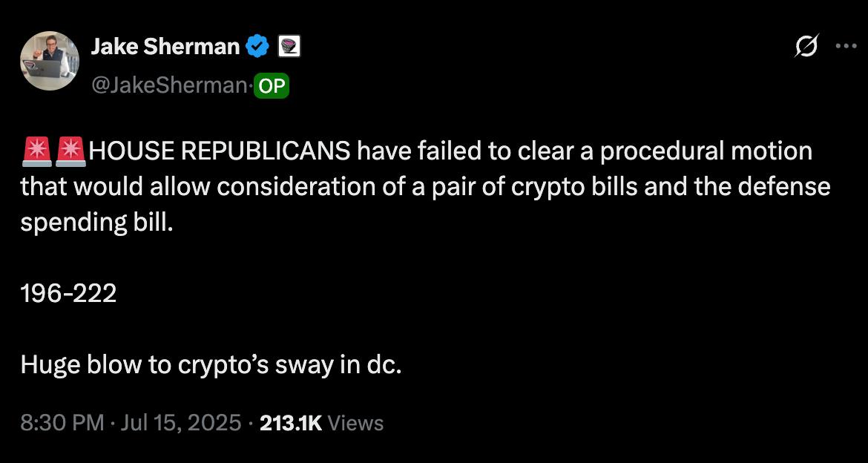Click the HOUSE REPUBLICANS text
This screenshot has width=868, height=463.
(220, 152)
